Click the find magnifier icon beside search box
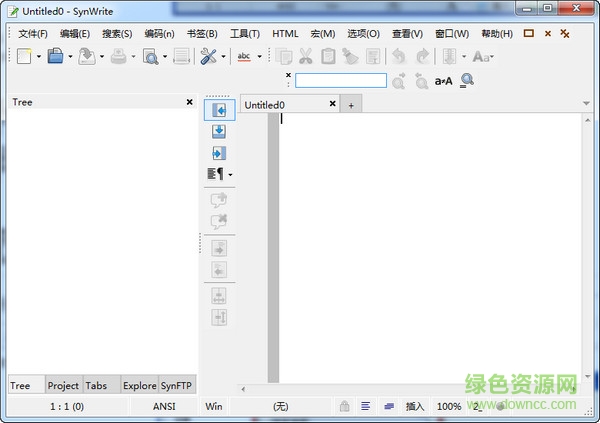Screen dimensions: 600x423 coord(466,81)
